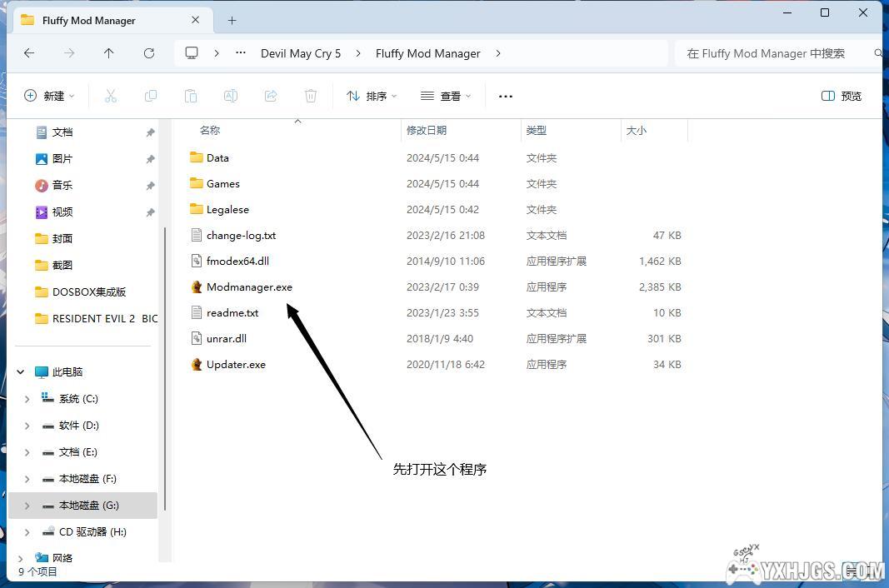Viewport: 889px width, 588px height.
Task: Click the Rename icon in toolbar
Action: coord(231,96)
